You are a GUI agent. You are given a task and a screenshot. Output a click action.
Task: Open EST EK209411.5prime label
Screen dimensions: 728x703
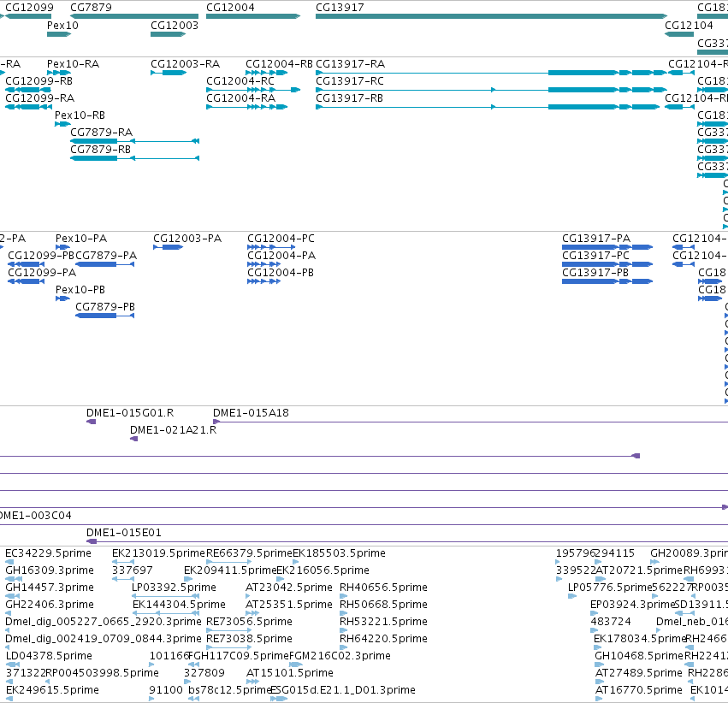[230, 570]
